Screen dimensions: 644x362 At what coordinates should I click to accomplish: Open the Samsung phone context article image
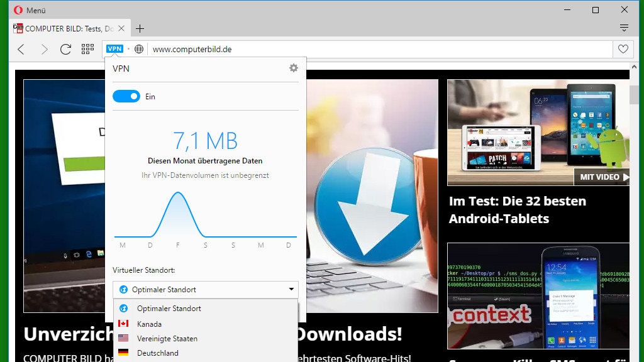point(538,296)
